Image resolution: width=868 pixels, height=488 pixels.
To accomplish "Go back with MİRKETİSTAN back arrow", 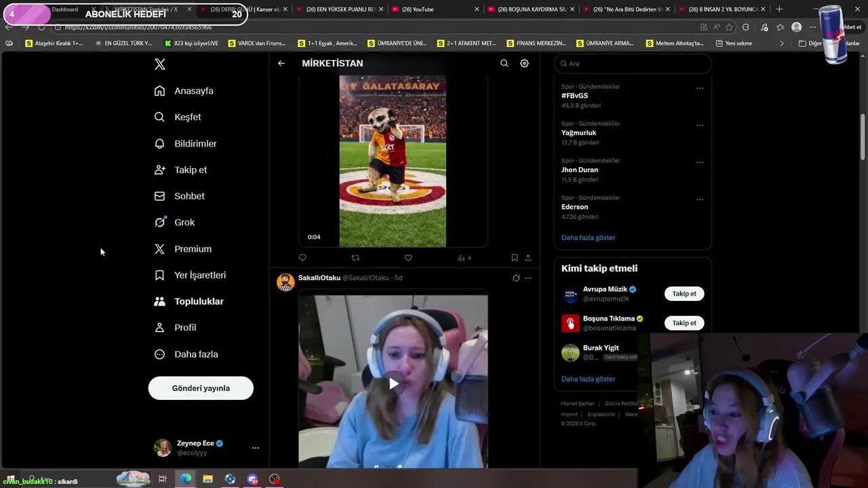I will (281, 63).
